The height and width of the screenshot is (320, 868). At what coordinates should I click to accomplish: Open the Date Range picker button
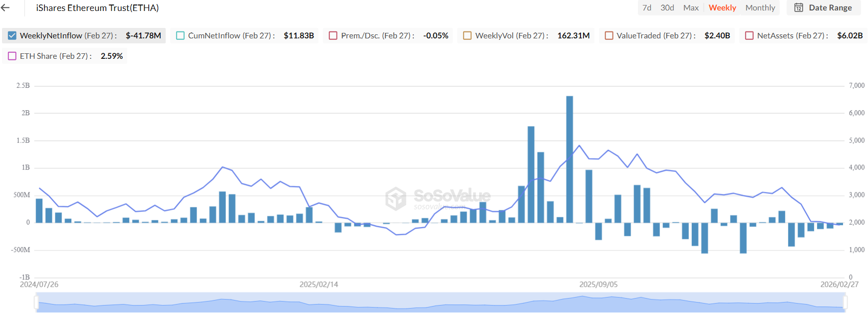(x=824, y=7)
